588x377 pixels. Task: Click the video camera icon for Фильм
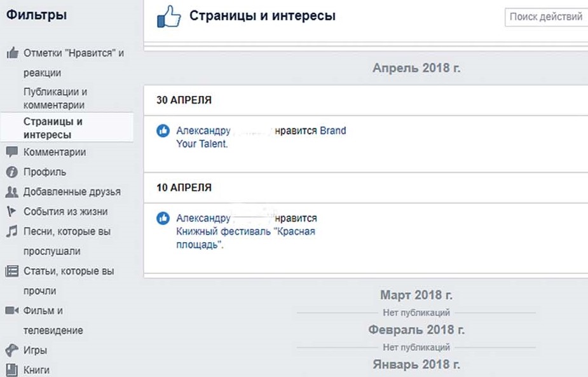pos(11,311)
